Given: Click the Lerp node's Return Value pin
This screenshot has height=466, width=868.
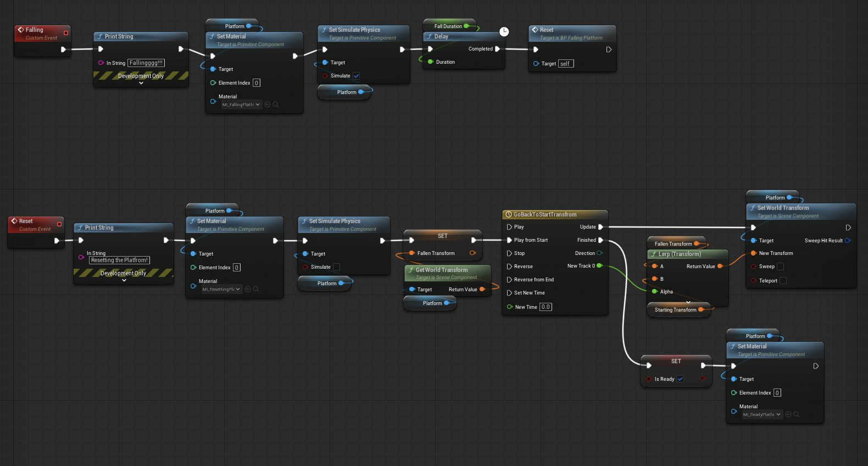Looking at the screenshot, I should tap(720, 267).
